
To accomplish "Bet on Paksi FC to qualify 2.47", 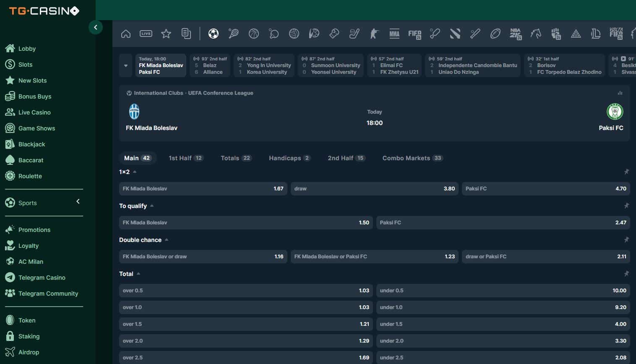I will (503, 223).
